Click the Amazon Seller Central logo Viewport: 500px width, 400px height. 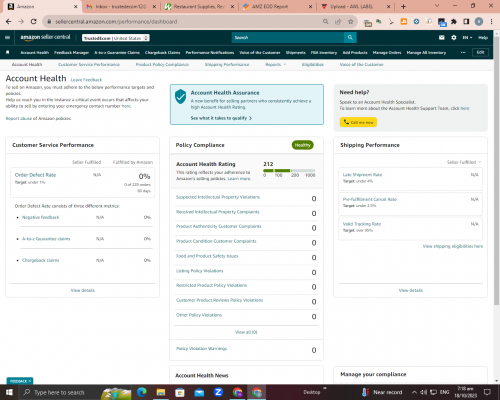(45, 37)
